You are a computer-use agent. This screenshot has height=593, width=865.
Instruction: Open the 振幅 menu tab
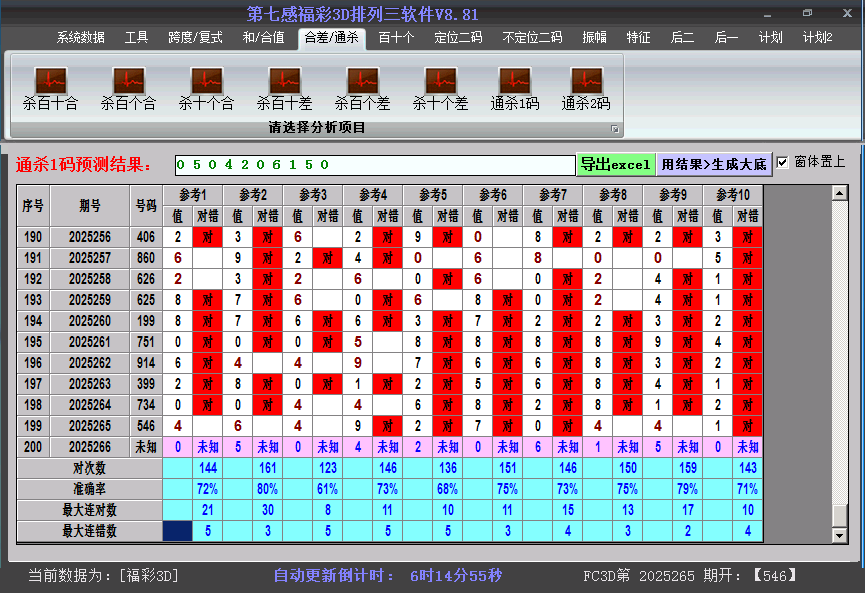(x=594, y=38)
